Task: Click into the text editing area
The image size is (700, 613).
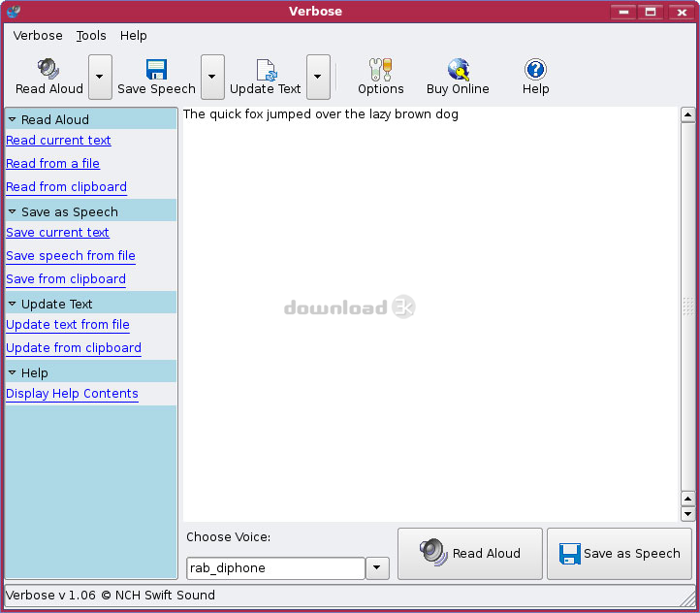Action: (430, 314)
